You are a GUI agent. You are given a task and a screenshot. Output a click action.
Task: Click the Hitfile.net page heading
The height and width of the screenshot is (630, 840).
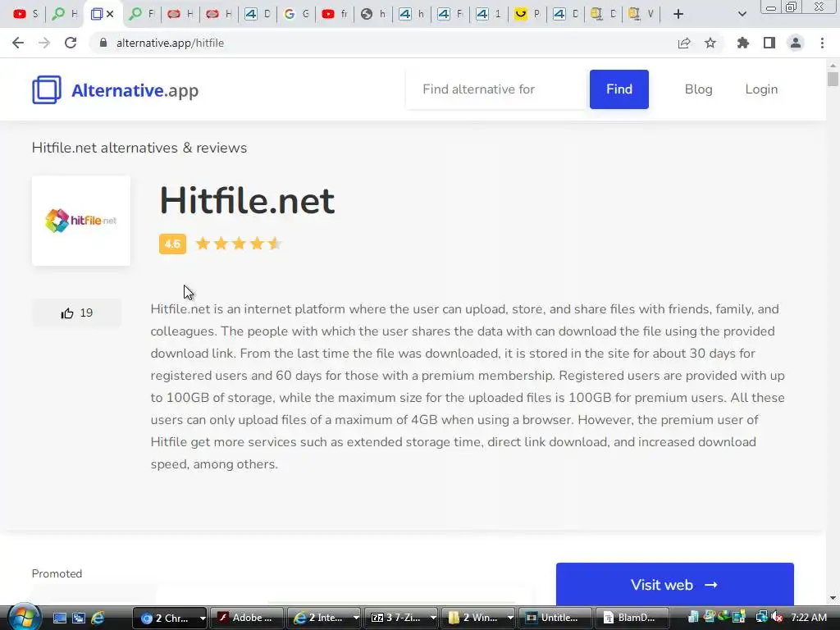(x=247, y=201)
